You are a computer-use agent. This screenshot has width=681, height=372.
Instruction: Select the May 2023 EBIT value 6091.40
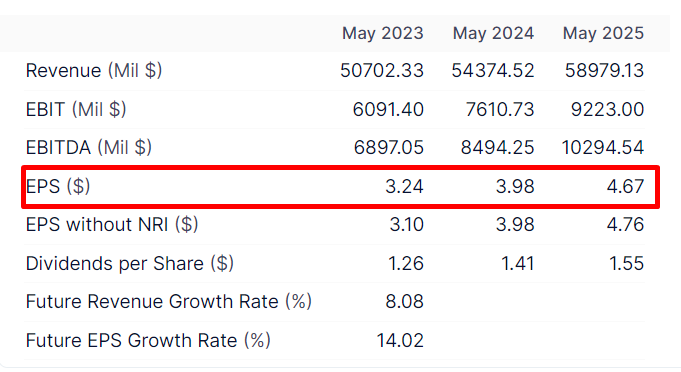(388, 109)
